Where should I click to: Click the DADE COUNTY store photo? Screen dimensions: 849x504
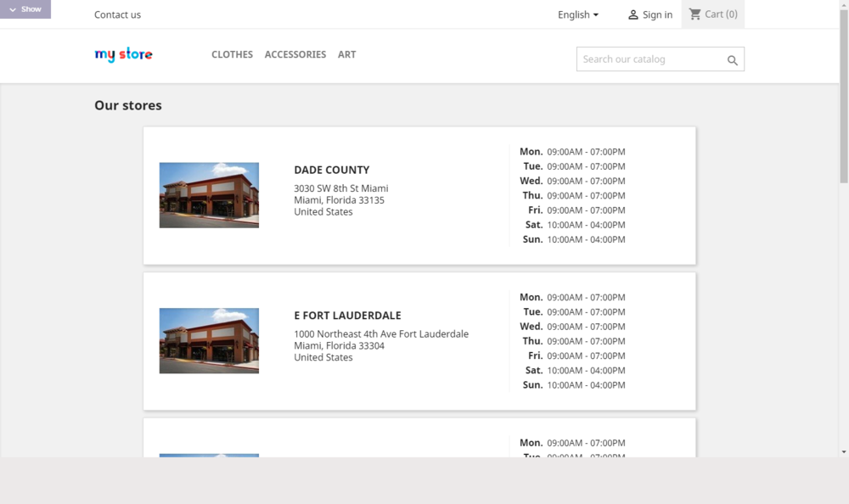(x=208, y=195)
